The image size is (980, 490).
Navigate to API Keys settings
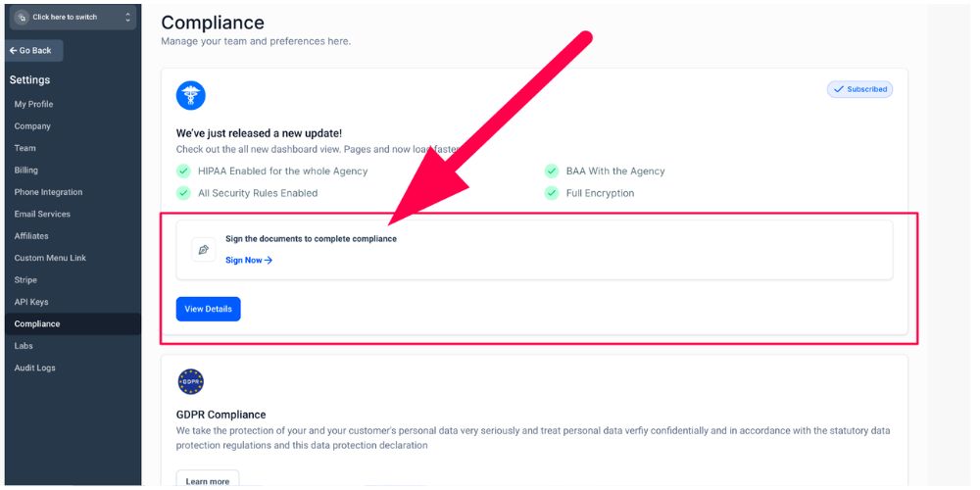tap(31, 302)
